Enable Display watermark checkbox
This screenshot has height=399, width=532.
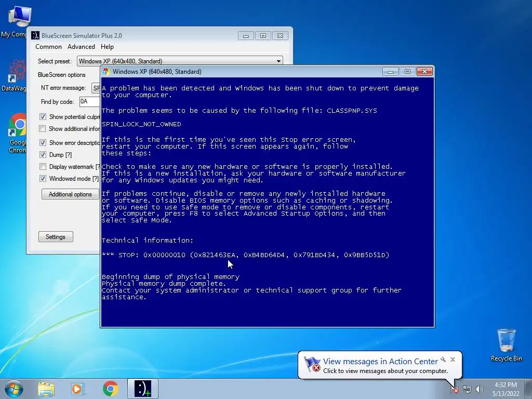point(43,167)
